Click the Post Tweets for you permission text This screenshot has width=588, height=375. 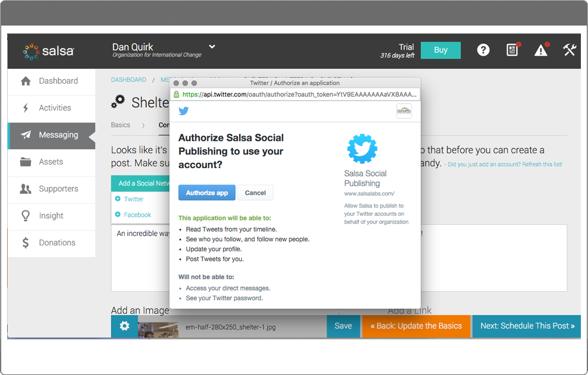(x=215, y=259)
